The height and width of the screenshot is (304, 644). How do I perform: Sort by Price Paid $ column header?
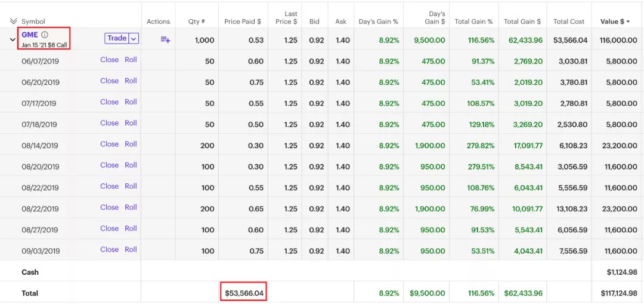tap(243, 22)
